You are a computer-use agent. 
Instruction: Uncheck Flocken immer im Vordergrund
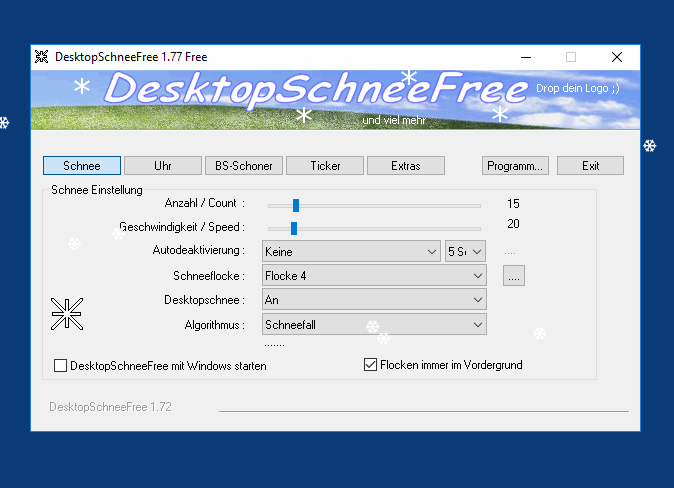tap(370, 365)
